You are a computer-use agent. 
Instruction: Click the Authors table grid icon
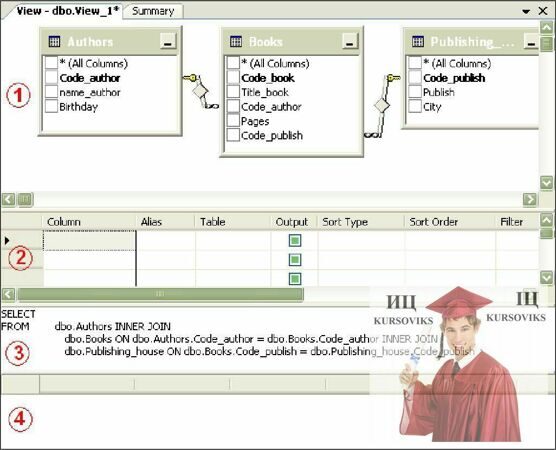click(54, 41)
